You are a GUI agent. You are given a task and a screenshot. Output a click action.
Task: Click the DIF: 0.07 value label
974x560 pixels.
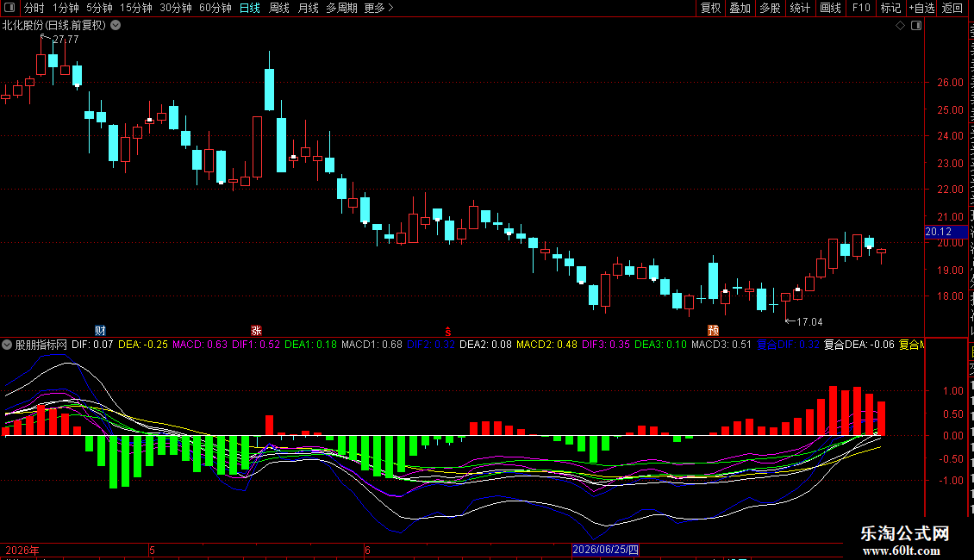[92, 345]
